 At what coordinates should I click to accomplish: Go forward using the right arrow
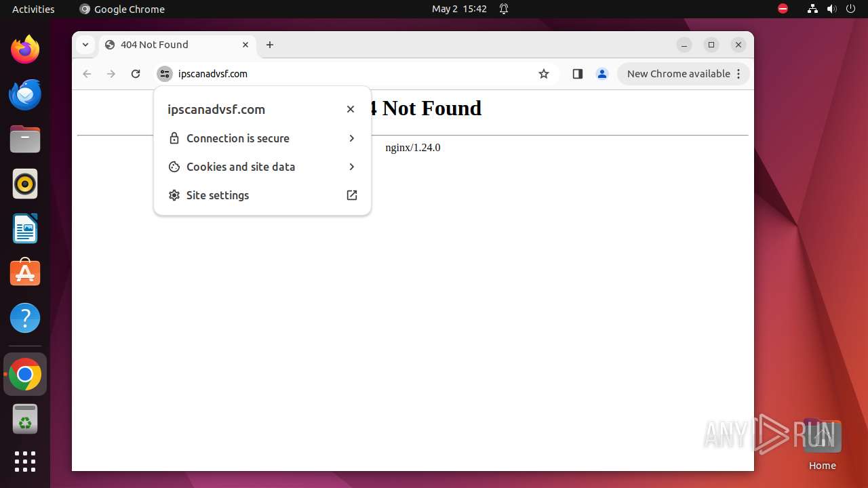point(111,74)
